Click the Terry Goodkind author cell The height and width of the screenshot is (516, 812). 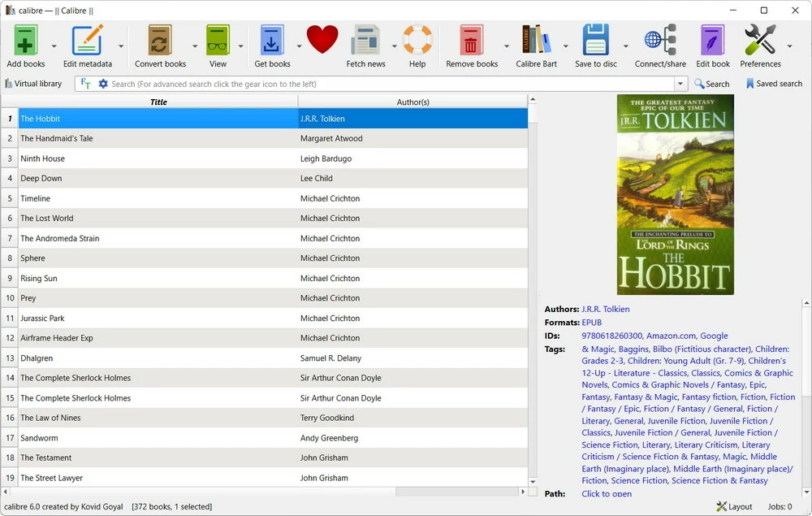pyautogui.click(x=412, y=418)
